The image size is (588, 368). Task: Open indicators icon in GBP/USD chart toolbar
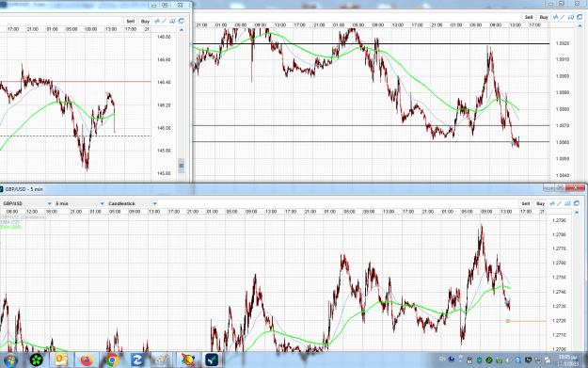click(552, 203)
